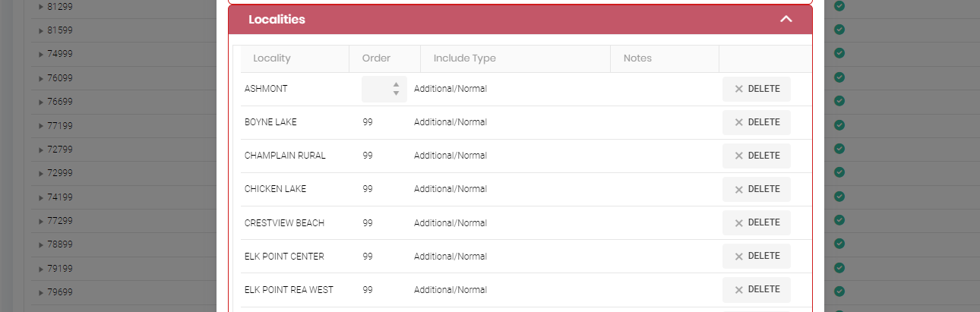The width and height of the screenshot is (980, 312).
Task: Remove CRESTVIEW BEACH using its X icon
Action: [x=738, y=222]
